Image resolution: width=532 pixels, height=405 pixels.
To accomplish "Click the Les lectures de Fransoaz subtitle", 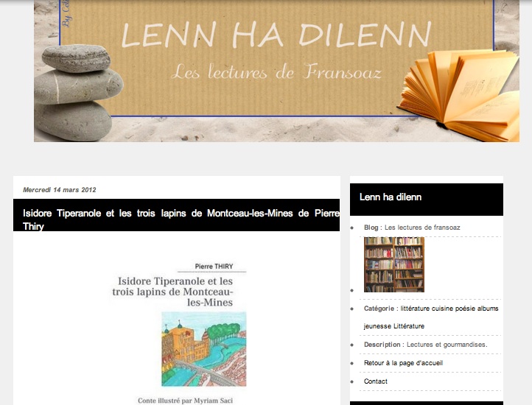I will (x=276, y=72).
